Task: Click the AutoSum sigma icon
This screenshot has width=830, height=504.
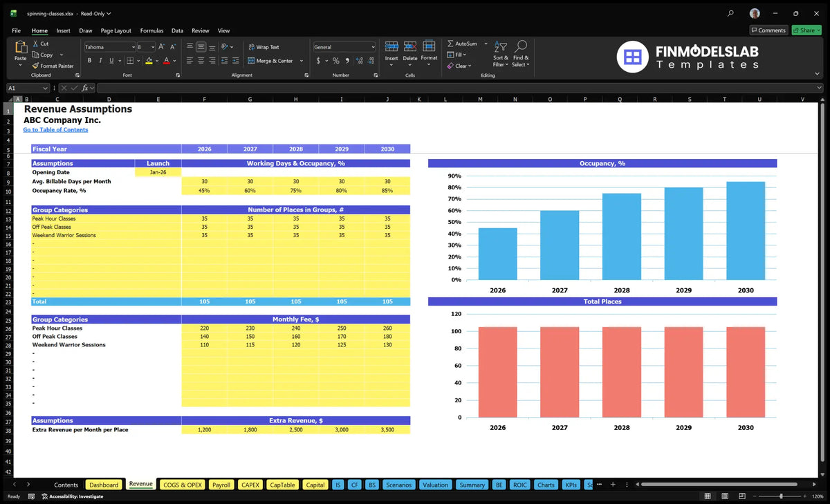Action: 450,44
